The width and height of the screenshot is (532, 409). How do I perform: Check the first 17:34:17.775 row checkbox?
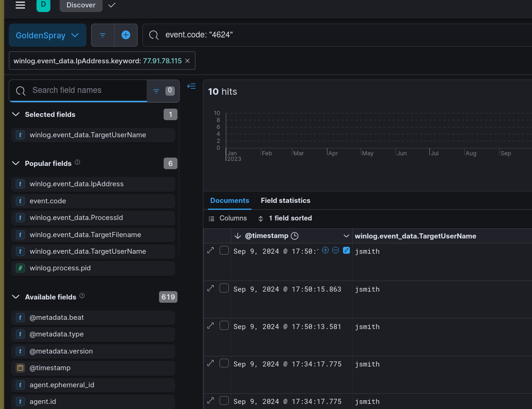pyautogui.click(x=224, y=363)
